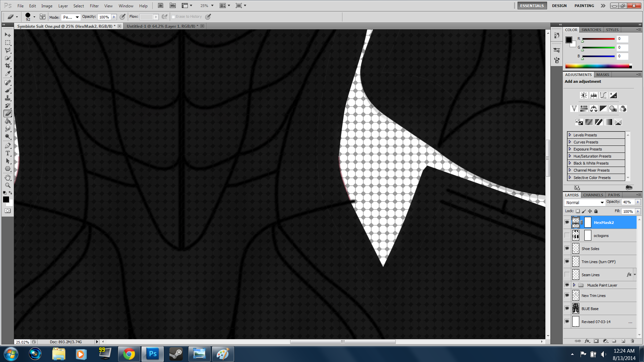Switch to the Untitled-1 document tab
Screen dimensions: 644x362
tap(162, 26)
